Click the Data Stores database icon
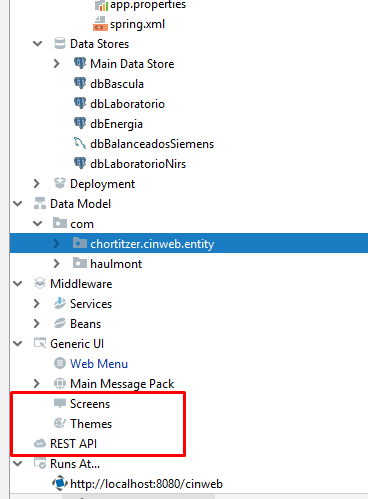368x499 pixels. (x=60, y=44)
